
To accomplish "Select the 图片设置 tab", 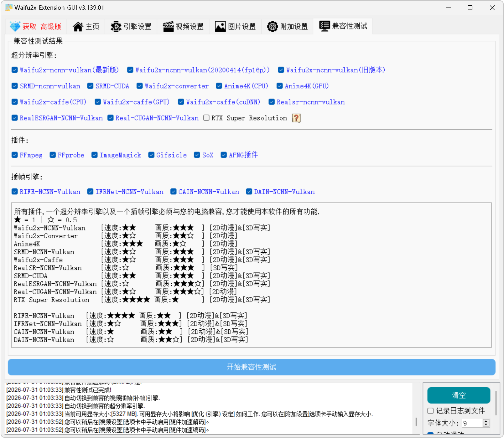I will 235,27.
